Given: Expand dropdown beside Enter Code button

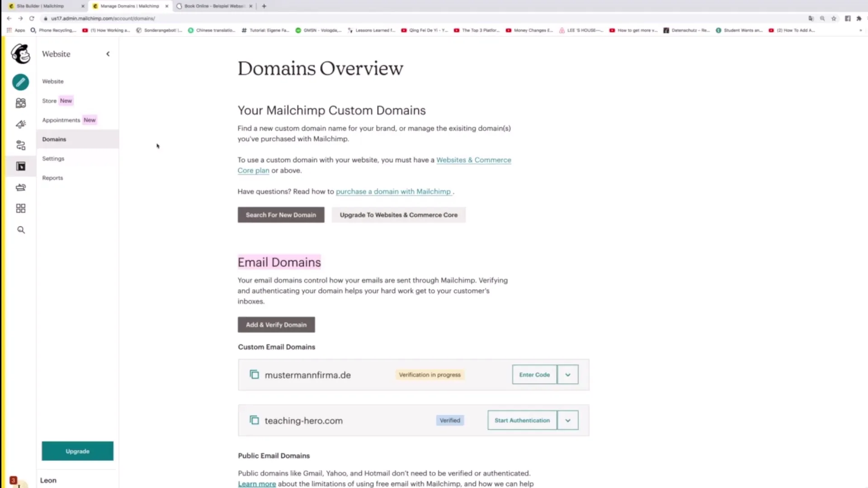Looking at the screenshot, I should [x=568, y=375].
